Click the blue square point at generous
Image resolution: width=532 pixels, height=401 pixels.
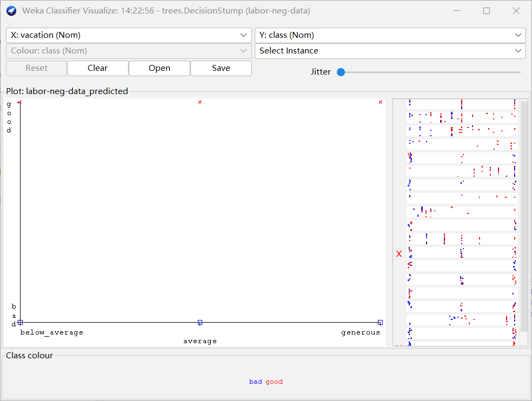[380, 323]
